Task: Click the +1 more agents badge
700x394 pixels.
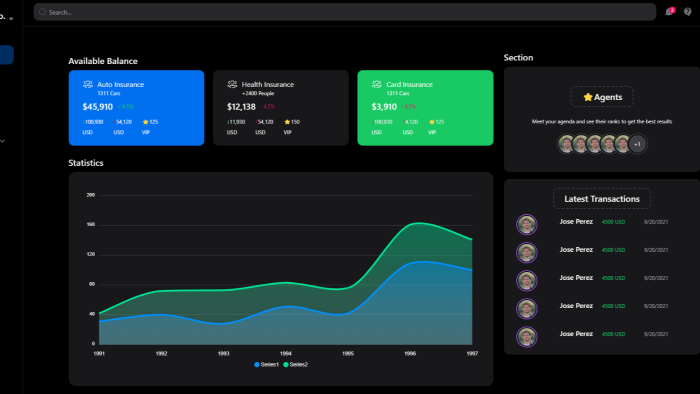Action: point(637,144)
